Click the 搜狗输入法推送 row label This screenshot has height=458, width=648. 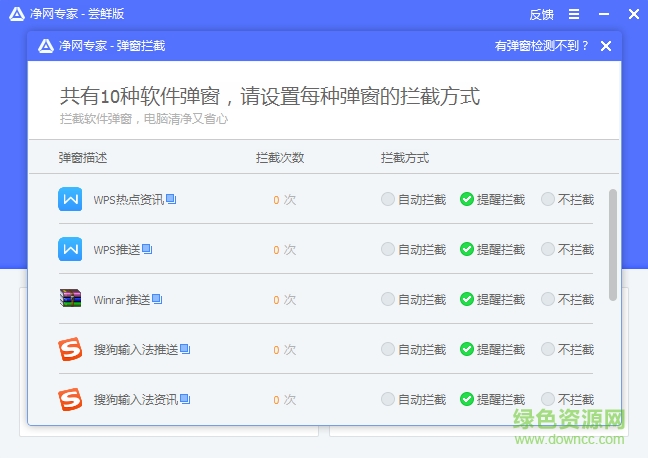[x=136, y=350]
